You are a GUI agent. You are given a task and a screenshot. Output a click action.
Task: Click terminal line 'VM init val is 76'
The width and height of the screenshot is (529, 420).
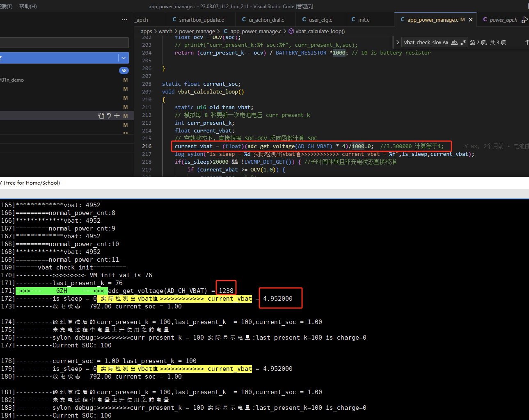point(121,275)
